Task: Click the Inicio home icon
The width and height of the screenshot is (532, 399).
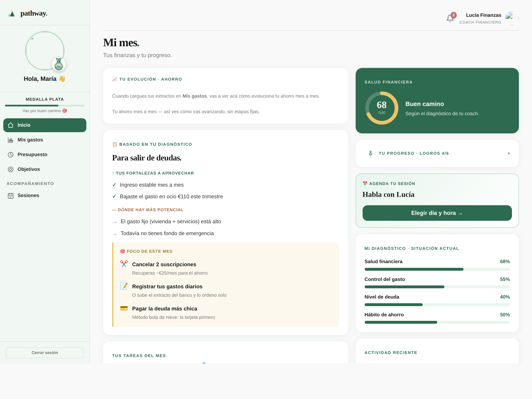Action: coord(11,125)
